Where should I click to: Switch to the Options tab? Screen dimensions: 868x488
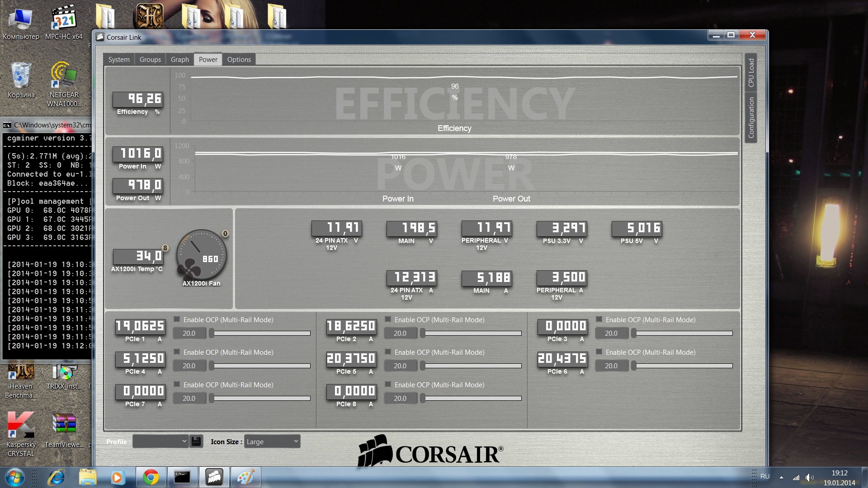239,60
